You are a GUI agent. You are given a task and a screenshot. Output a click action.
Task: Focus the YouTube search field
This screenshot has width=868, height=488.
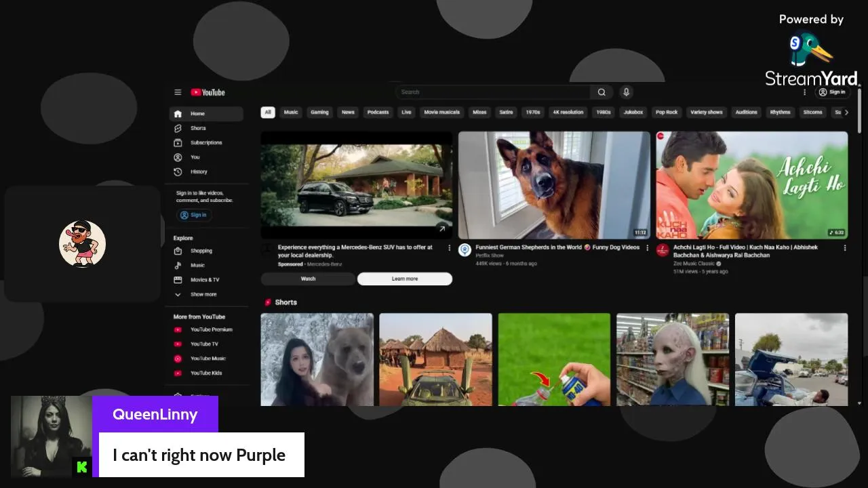[x=493, y=92]
